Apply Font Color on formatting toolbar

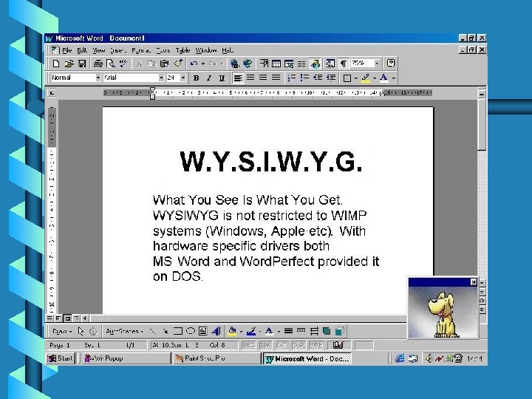[383, 78]
